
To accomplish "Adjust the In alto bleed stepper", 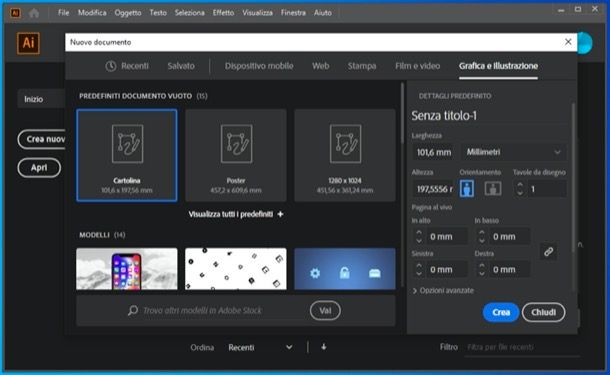I will click(419, 236).
